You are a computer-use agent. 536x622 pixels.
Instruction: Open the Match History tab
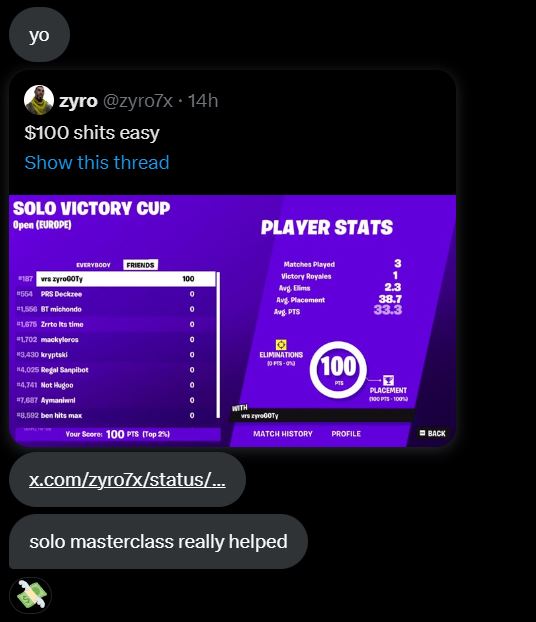pos(283,434)
